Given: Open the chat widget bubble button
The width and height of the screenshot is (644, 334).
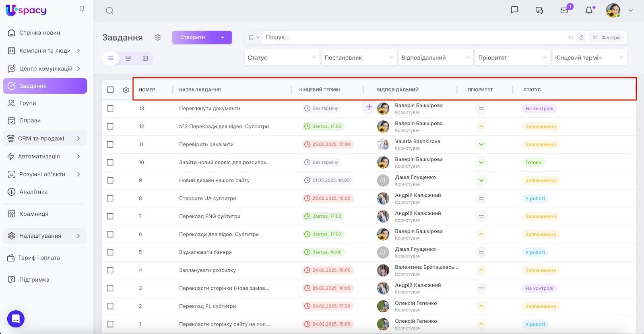Looking at the screenshot, I should click(x=16, y=319).
